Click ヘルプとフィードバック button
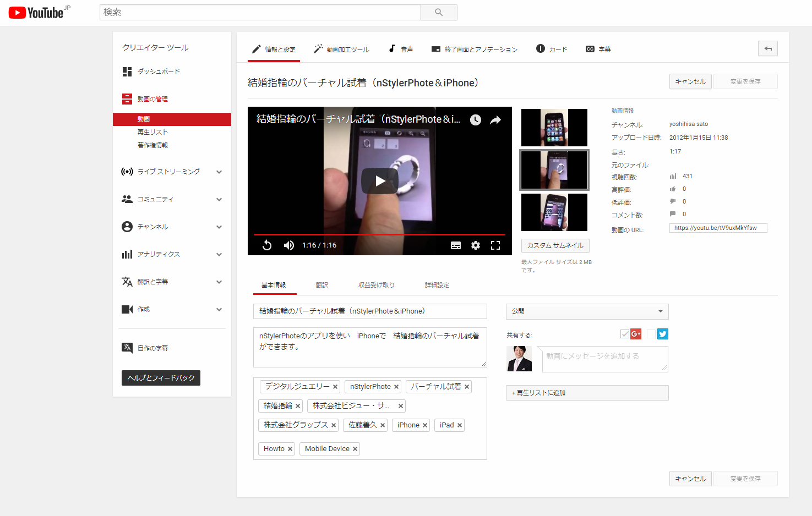 (161, 378)
